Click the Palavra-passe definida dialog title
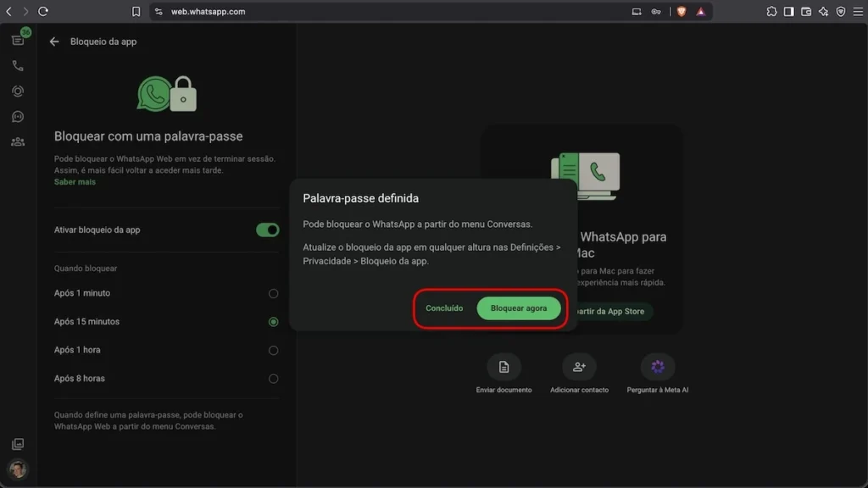The height and width of the screenshot is (488, 868). pyautogui.click(x=360, y=198)
